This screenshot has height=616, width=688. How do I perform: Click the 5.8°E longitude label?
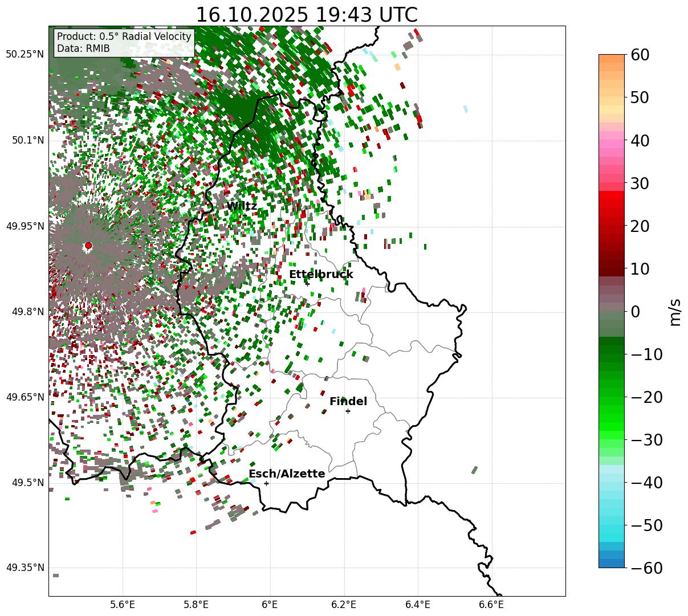click(196, 605)
